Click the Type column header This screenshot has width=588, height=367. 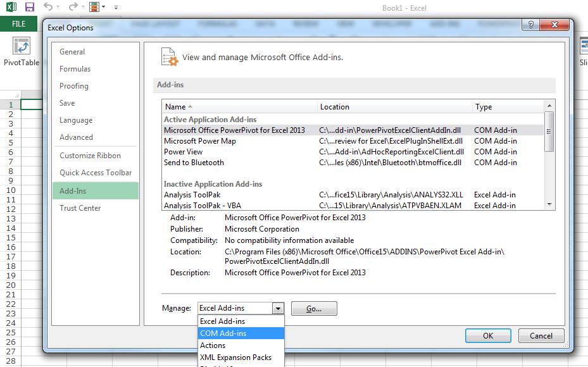(x=508, y=107)
